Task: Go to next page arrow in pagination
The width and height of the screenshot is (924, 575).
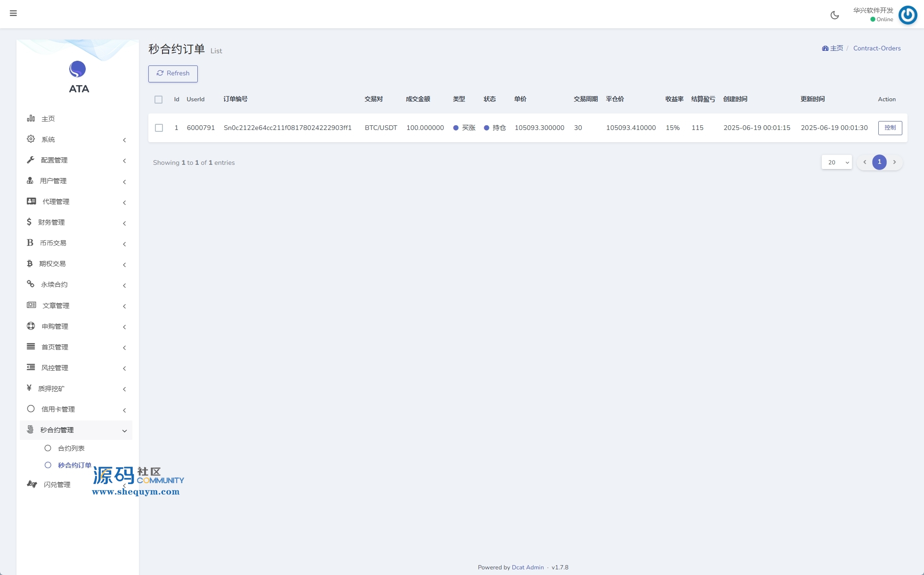Action: coord(894,162)
